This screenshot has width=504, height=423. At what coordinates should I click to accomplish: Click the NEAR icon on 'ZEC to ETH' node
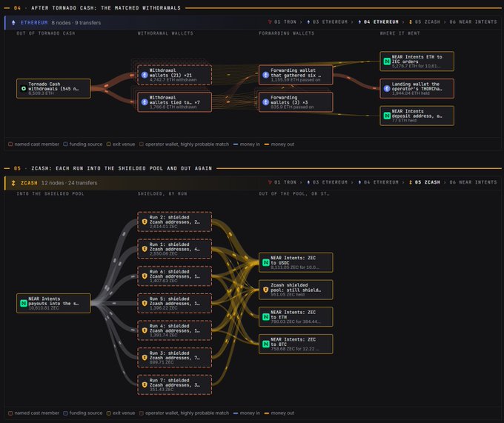[x=266, y=317]
